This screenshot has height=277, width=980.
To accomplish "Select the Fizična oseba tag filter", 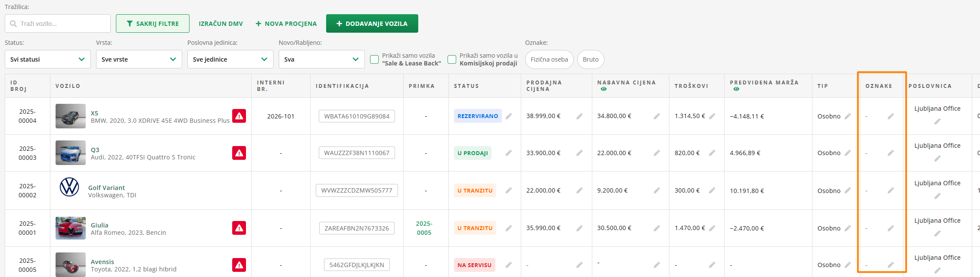I will tap(549, 59).
